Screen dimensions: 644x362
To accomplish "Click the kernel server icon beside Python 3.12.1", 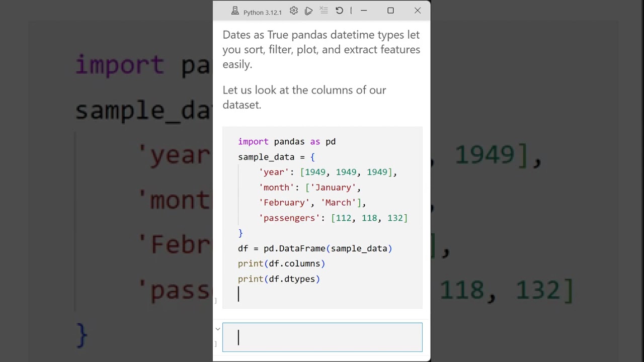I will click(235, 11).
